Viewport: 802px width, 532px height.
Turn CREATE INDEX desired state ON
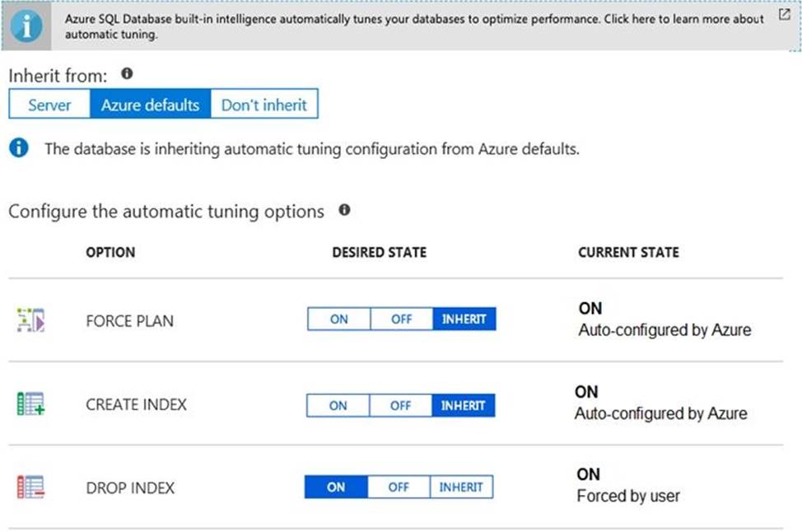tap(338, 405)
